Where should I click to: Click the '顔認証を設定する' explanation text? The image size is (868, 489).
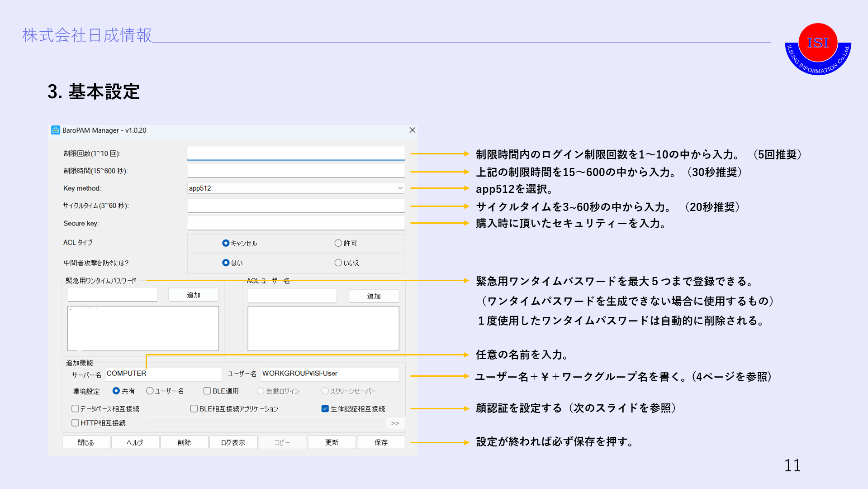tap(519, 408)
